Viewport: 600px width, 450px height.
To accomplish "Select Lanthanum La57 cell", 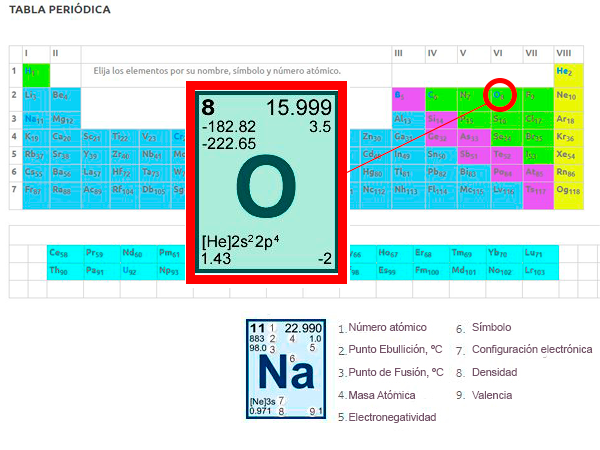I will [x=95, y=173].
